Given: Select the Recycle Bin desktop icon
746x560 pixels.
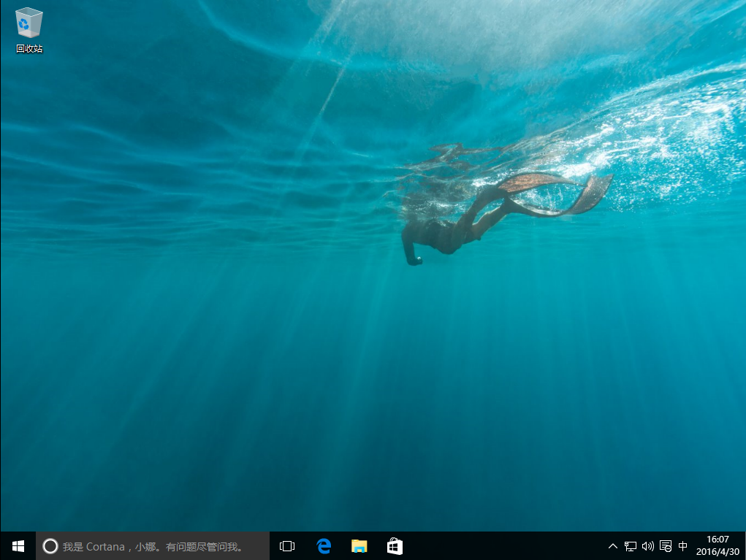Looking at the screenshot, I should pos(29,30).
